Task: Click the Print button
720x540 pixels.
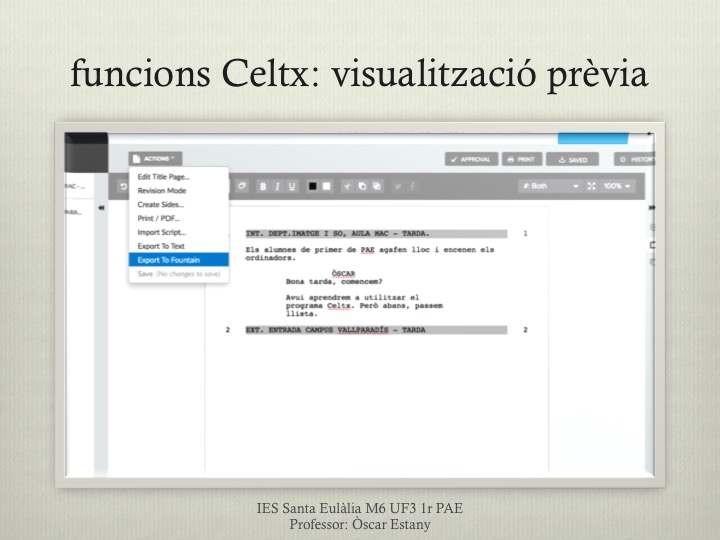Action: [521, 159]
